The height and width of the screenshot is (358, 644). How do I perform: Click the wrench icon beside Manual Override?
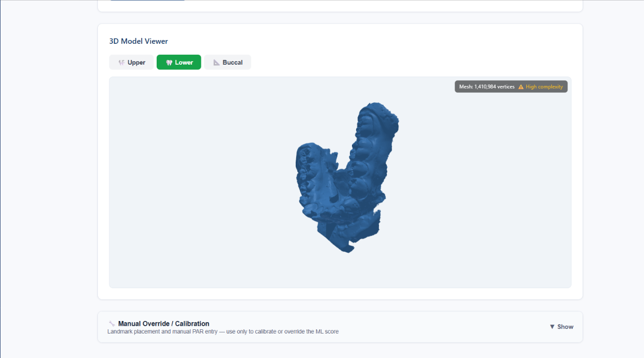(x=111, y=324)
